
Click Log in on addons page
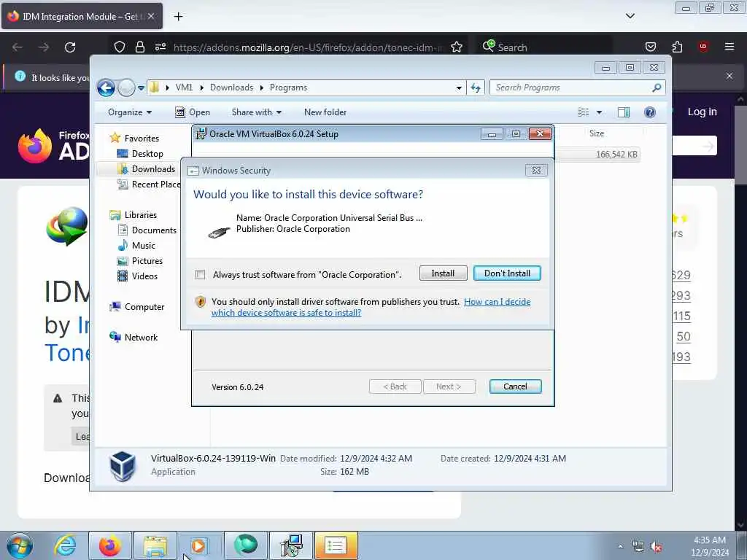click(x=702, y=112)
